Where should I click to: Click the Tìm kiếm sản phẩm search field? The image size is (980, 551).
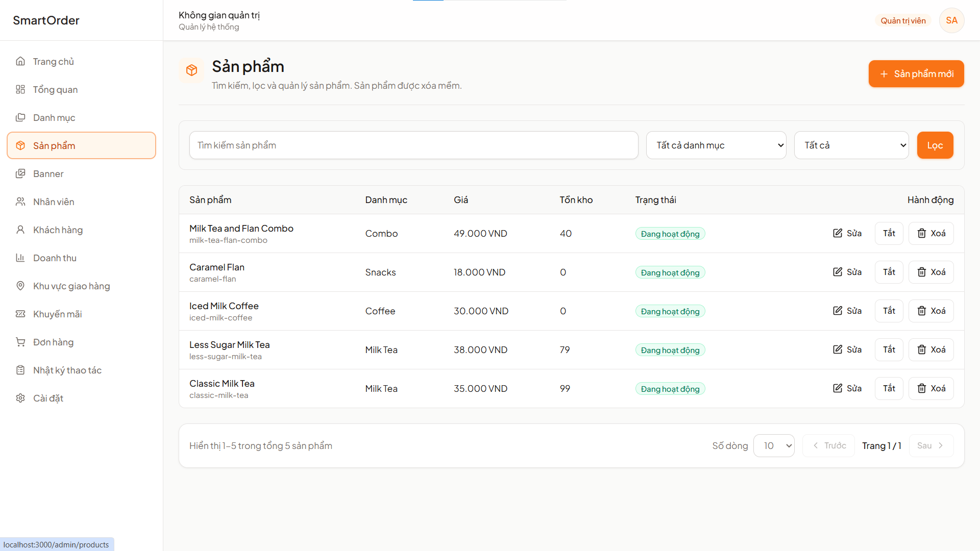414,145
